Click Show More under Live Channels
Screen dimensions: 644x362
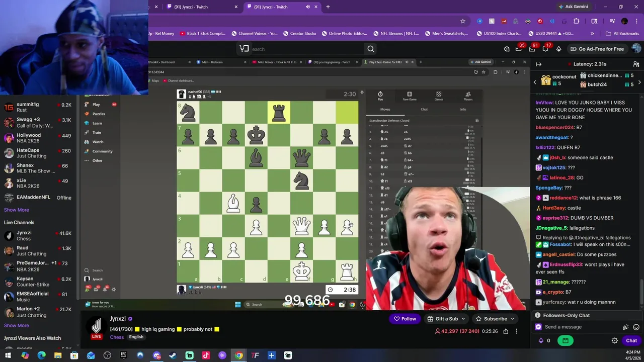17,325
